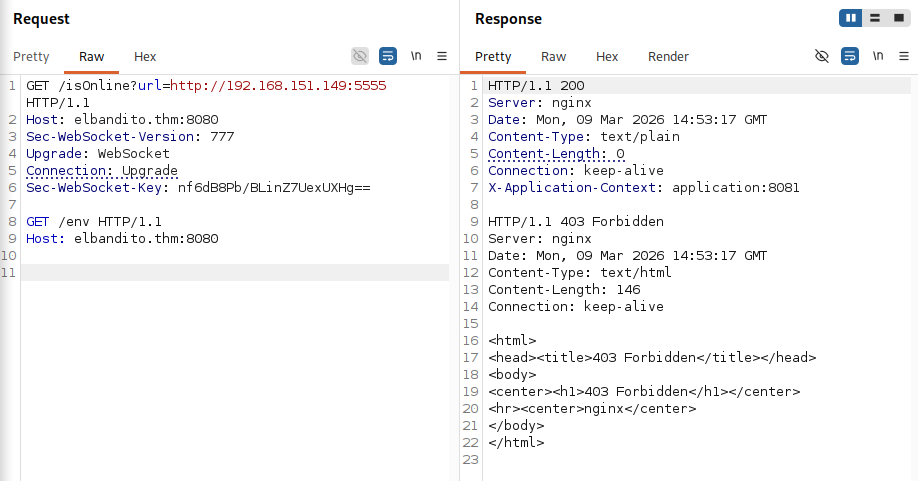Click the Sec-WebSocket-Key value nf6dB8Pb/BLinZ7UexUXHg==
The width and height of the screenshot is (918, 481).
pyautogui.click(x=274, y=187)
